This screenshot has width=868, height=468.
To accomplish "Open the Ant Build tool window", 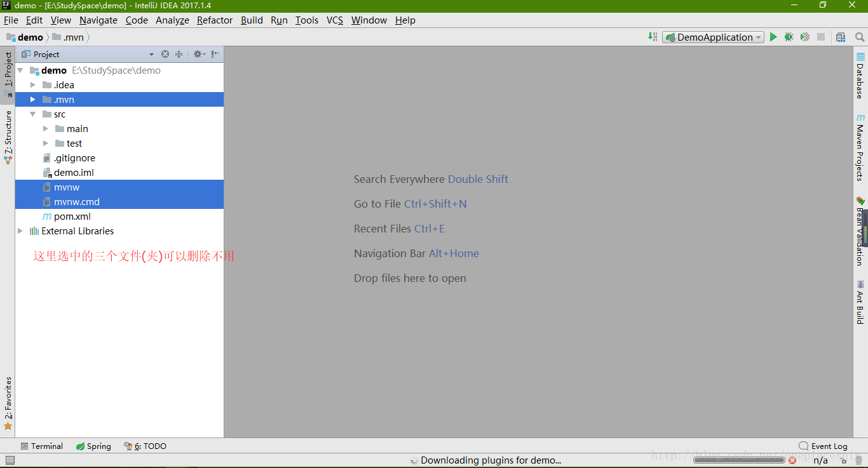I will pos(860,302).
